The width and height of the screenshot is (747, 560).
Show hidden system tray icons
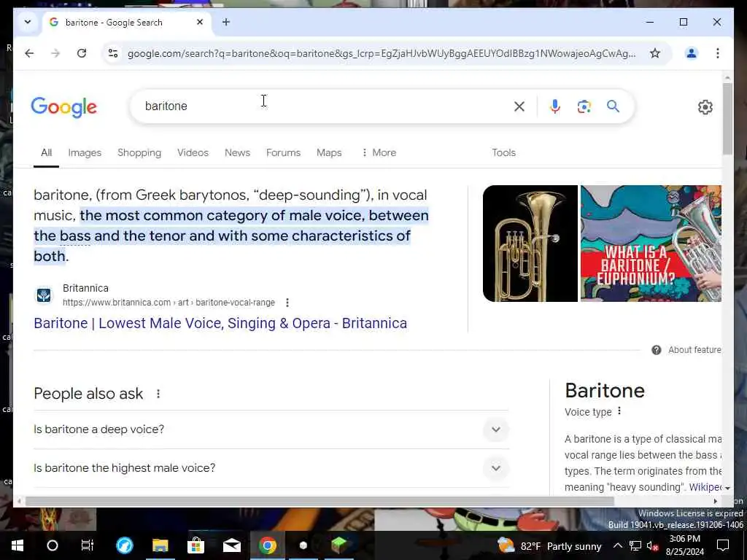617,545
